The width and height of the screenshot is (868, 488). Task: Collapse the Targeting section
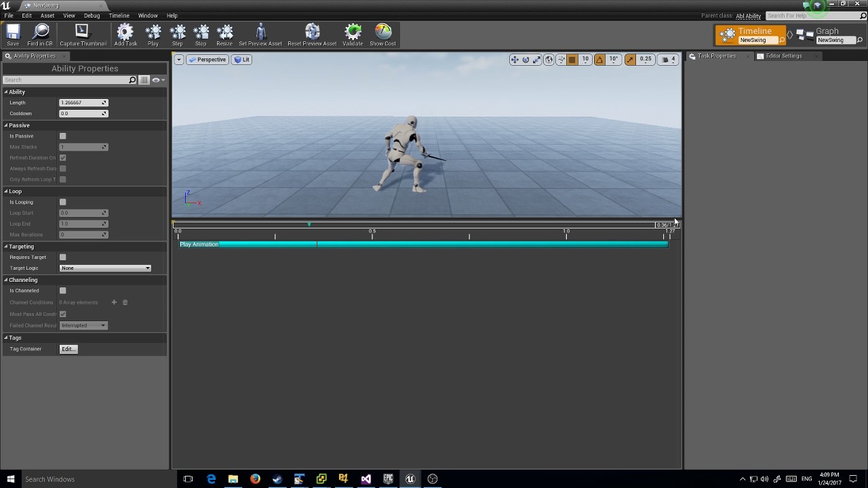(6, 247)
